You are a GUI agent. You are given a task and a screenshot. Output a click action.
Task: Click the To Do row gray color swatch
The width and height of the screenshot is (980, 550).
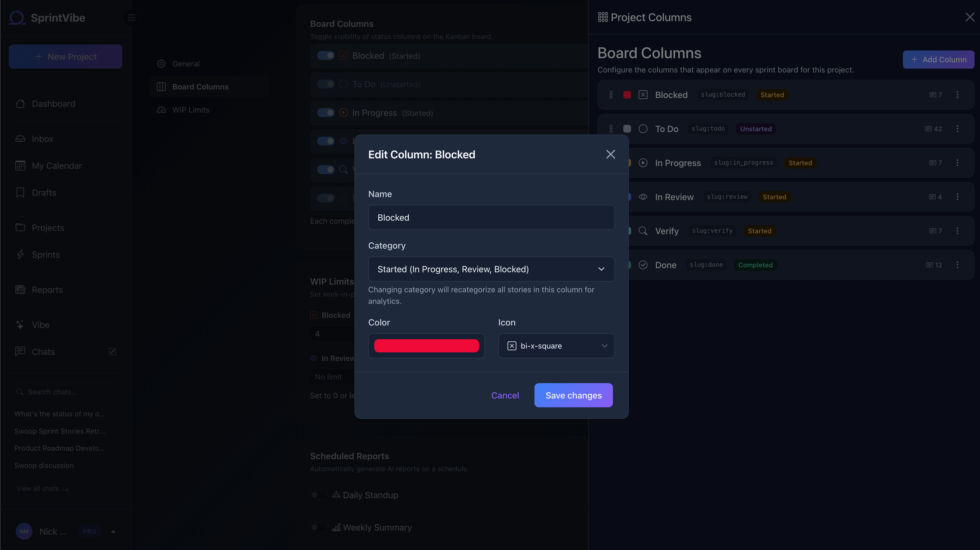tap(627, 129)
